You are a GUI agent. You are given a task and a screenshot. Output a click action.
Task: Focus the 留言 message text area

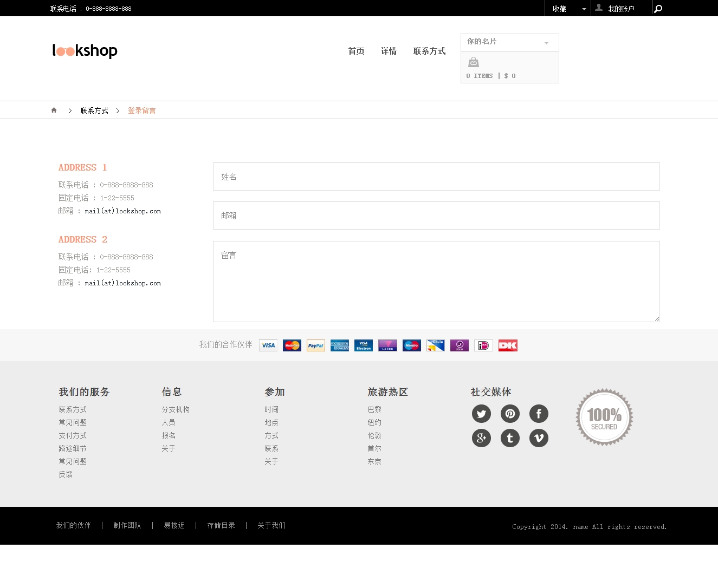click(x=436, y=282)
